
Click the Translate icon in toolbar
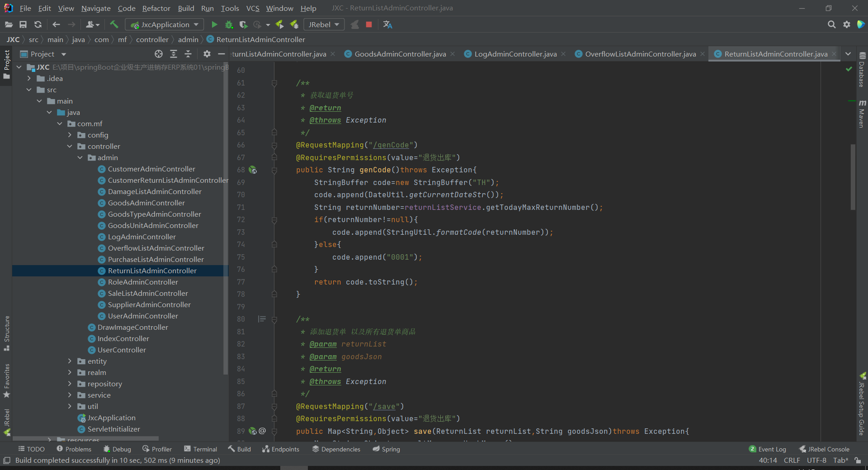click(387, 24)
